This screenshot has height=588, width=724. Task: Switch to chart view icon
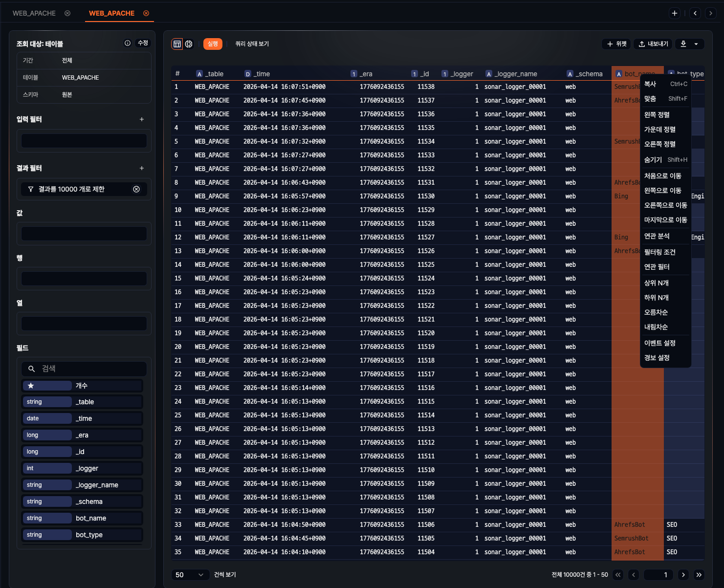click(189, 44)
